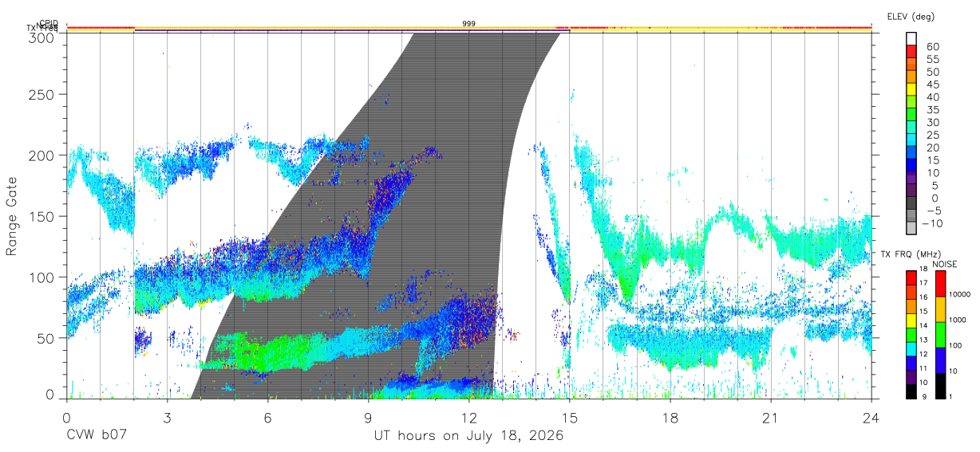Click the '100' range gate tick label
Viewport: 980px width, 452px height.
pyautogui.click(x=41, y=277)
